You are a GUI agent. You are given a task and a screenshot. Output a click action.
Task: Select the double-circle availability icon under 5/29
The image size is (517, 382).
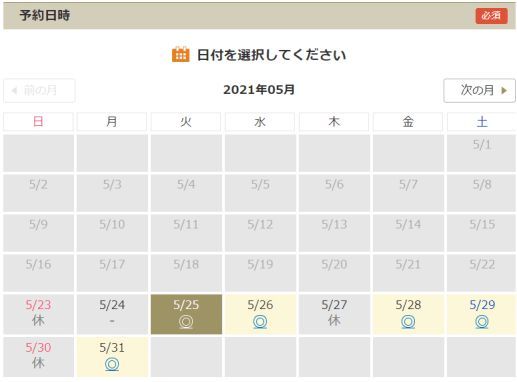coord(482,322)
